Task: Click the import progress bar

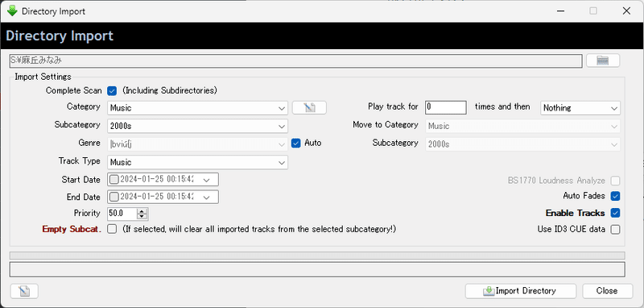Action: [317, 256]
